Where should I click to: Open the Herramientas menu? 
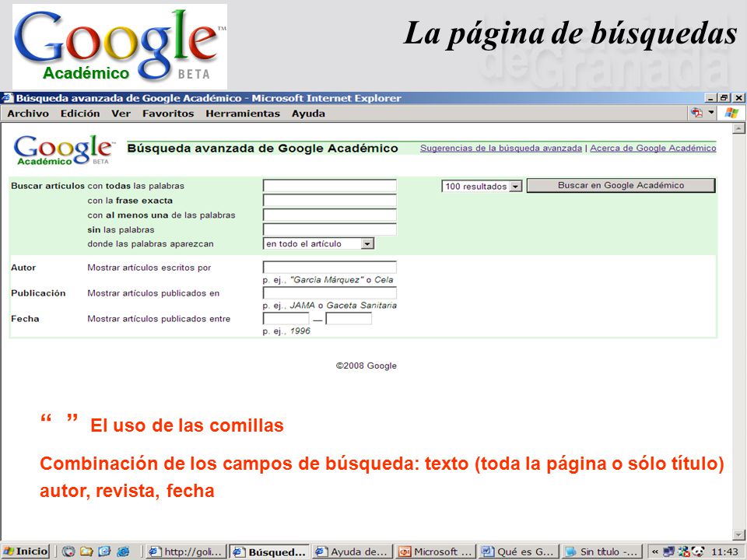click(243, 114)
